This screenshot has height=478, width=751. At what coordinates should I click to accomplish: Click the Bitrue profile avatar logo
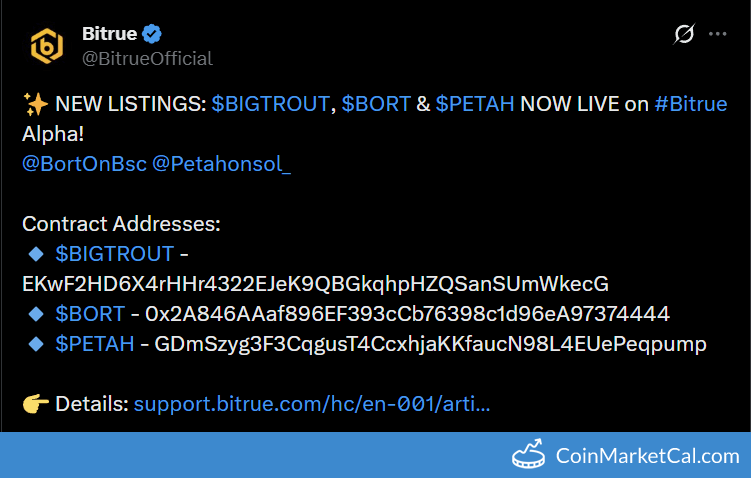(47, 45)
